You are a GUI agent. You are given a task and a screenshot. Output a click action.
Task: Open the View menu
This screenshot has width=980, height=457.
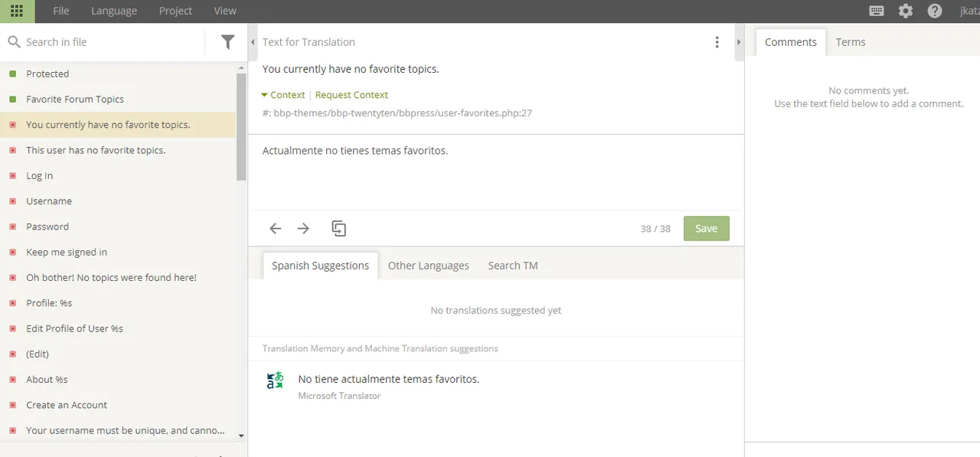(225, 11)
